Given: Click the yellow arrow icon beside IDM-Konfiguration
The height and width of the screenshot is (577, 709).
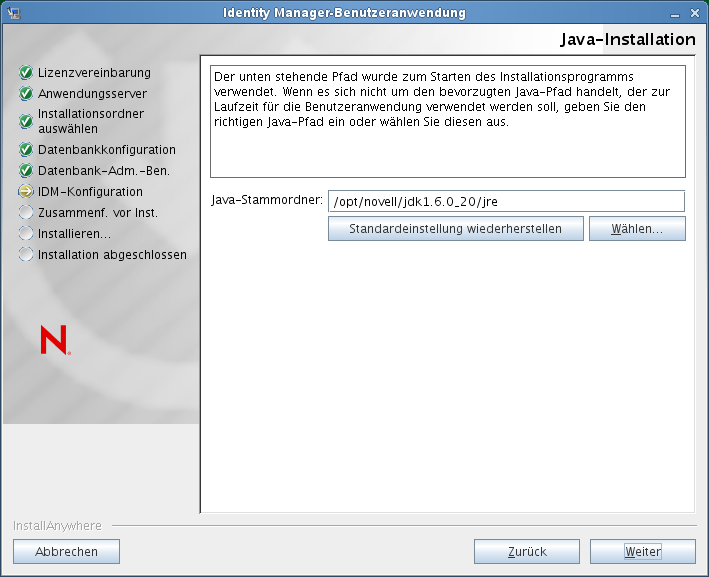Looking at the screenshot, I should tap(26, 192).
